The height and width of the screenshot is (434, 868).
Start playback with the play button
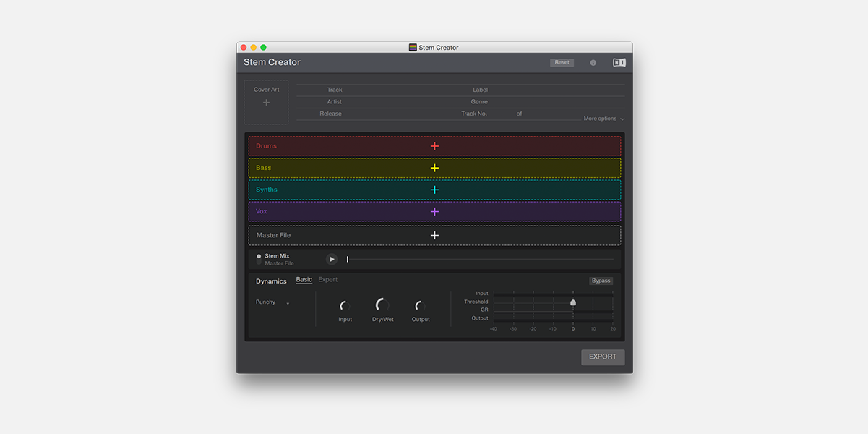(x=332, y=259)
